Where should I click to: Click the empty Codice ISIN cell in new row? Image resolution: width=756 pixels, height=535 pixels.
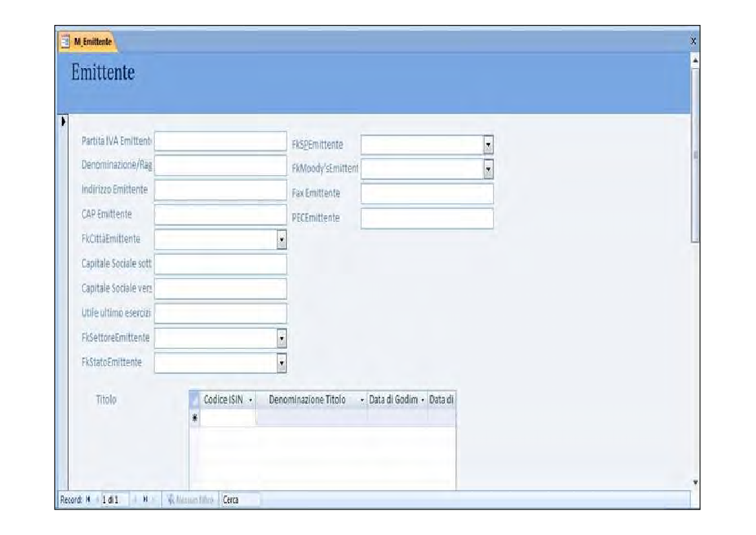[228, 418]
